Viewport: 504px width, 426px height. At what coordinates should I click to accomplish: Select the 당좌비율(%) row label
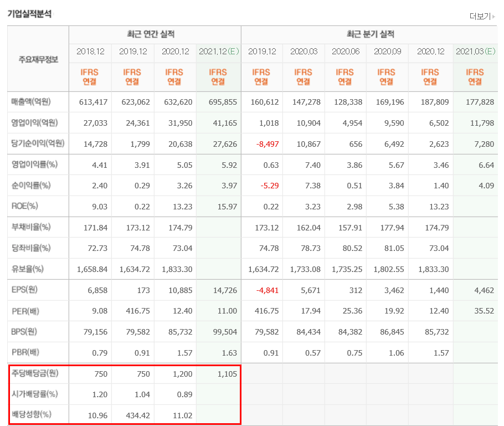click(31, 248)
